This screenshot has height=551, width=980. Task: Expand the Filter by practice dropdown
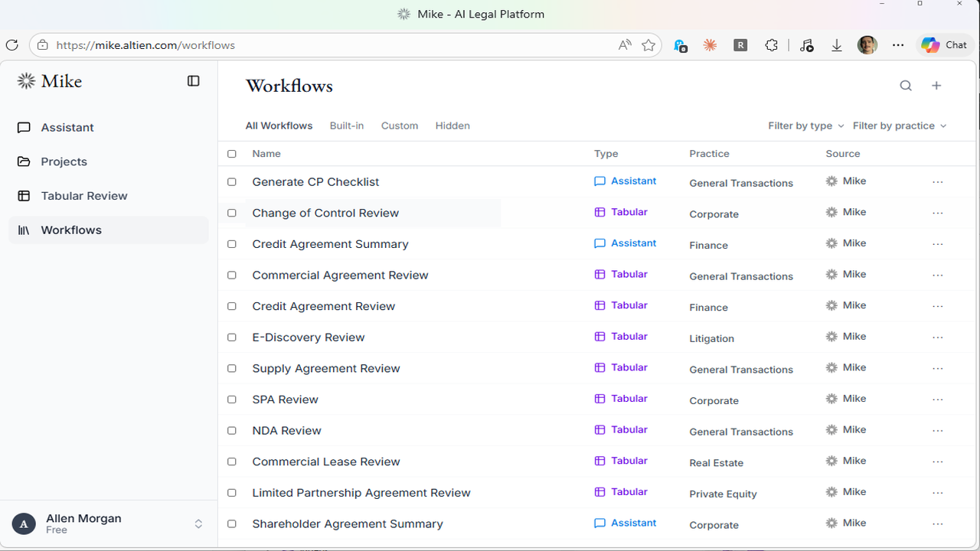click(900, 126)
